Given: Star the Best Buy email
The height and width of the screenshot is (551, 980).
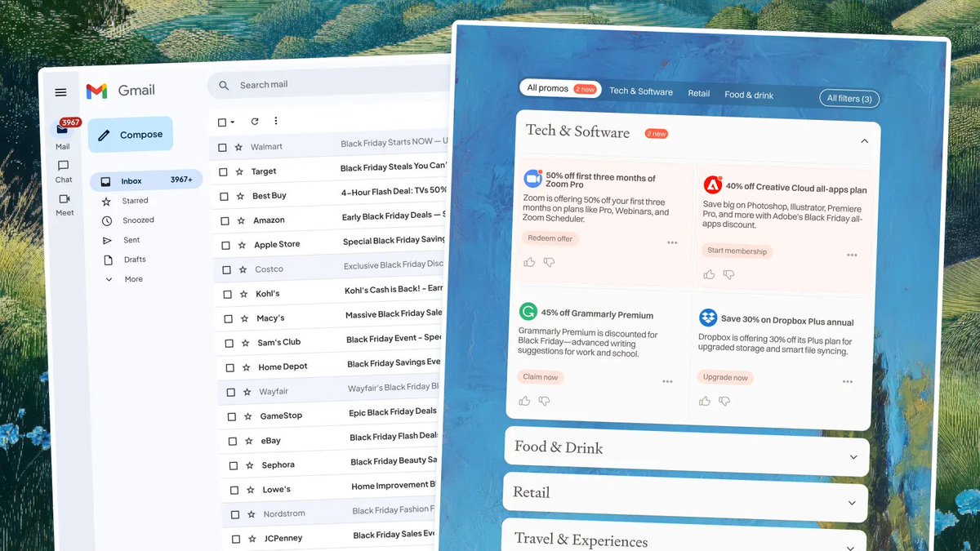Looking at the screenshot, I should [x=240, y=197].
